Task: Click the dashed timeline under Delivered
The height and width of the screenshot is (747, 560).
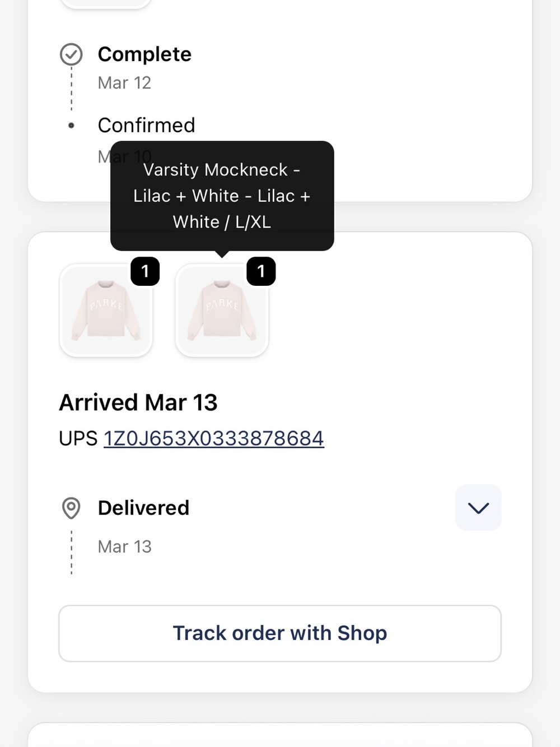Action: pyautogui.click(x=72, y=553)
